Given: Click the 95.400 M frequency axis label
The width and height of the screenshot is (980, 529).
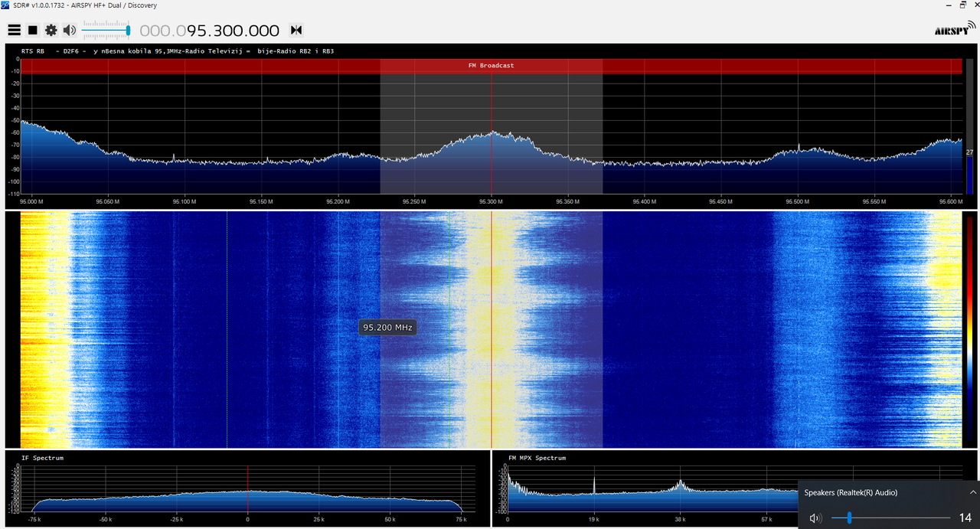Looking at the screenshot, I should pyautogui.click(x=644, y=202).
